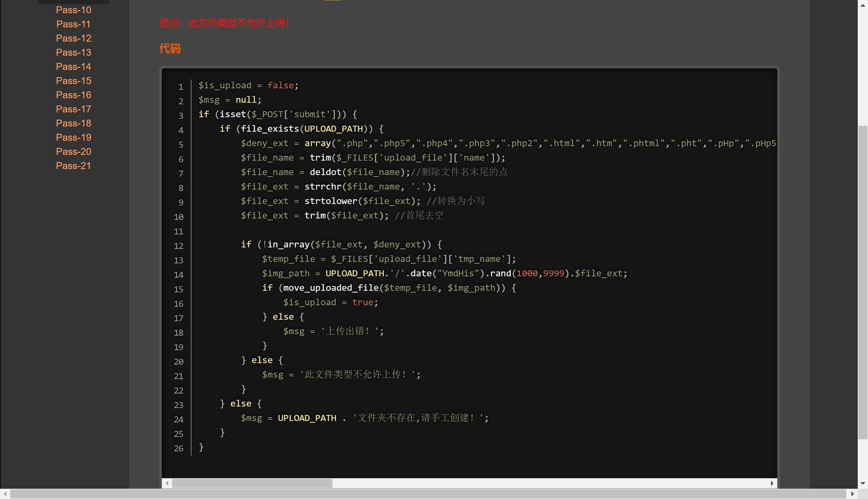Open the Pass-10 link in sidebar
The width and height of the screenshot is (868, 499).
(x=73, y=10)
